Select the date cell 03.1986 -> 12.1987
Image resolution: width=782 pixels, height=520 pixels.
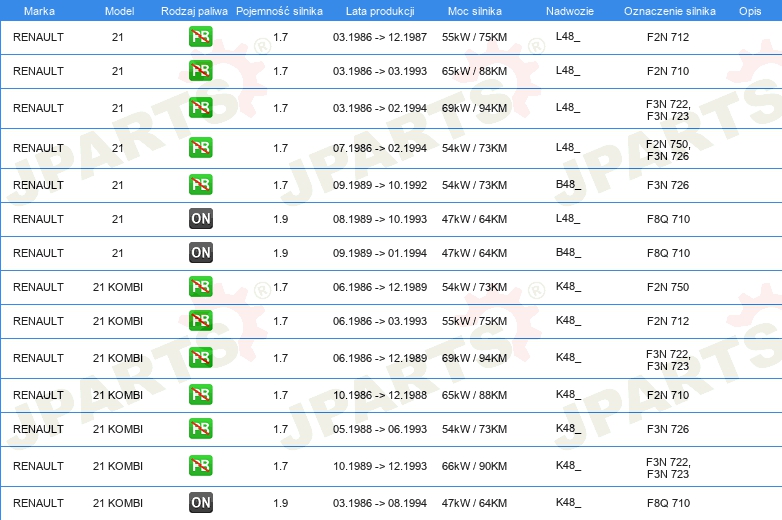(380, 37)
